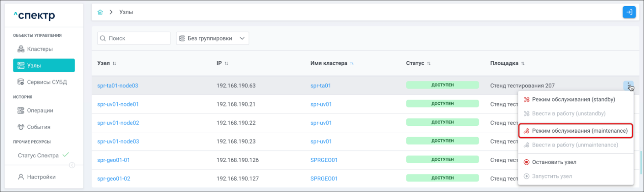Collapse the sidebar with arrow icon
This screenshot has width=644, height=192.
click(x=72, y=165)
